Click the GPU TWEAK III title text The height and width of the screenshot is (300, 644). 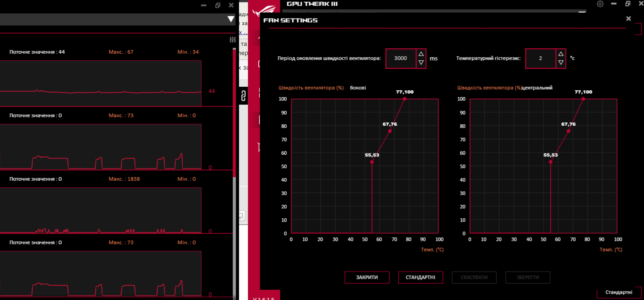[x=312, y=4]
